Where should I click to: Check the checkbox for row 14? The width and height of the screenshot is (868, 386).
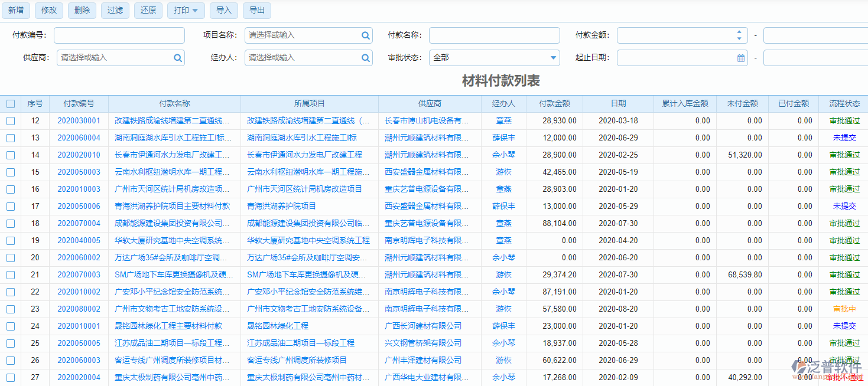point(10,155)
